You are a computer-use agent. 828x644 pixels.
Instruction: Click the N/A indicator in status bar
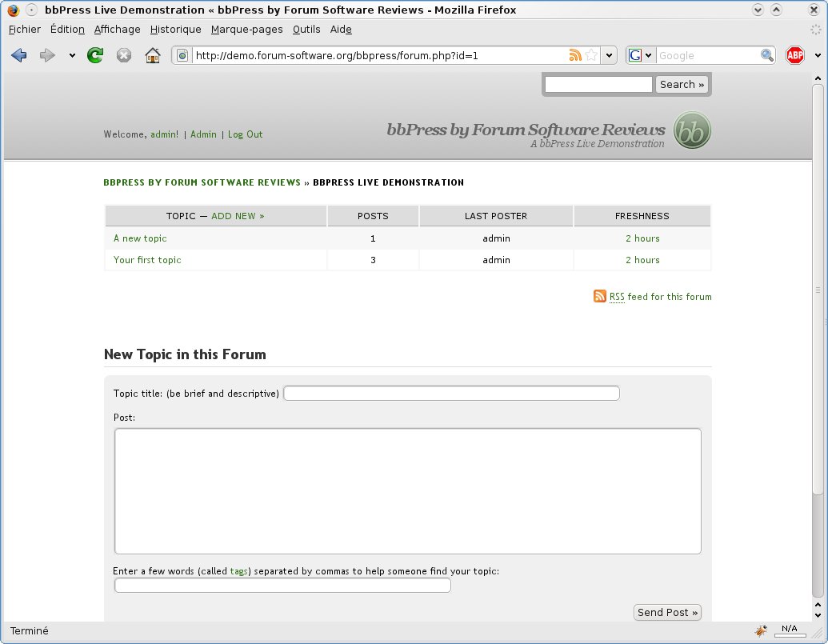790,630
